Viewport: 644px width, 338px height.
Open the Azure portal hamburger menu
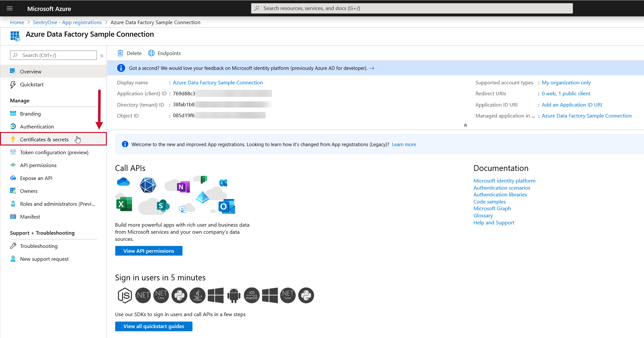[10, 8]
